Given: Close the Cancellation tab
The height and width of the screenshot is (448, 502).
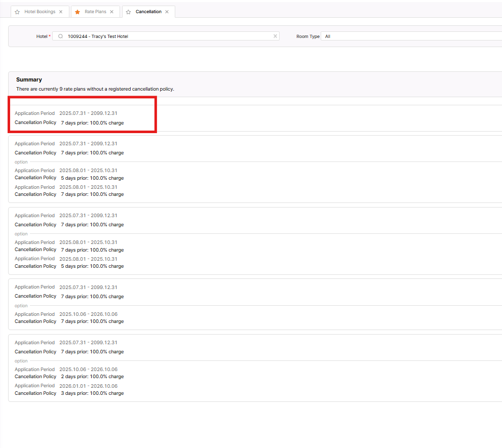Looking at the screenshot, I should (167, 12).
